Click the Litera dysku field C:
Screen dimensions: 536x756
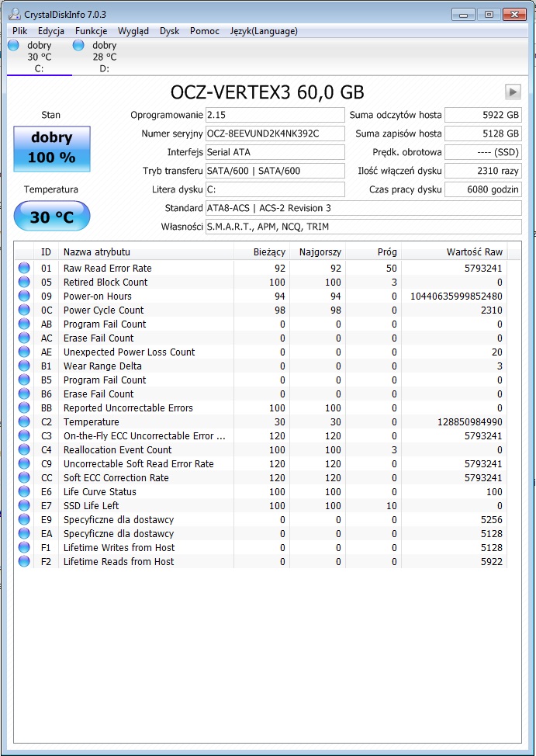(x=275, y=189)
